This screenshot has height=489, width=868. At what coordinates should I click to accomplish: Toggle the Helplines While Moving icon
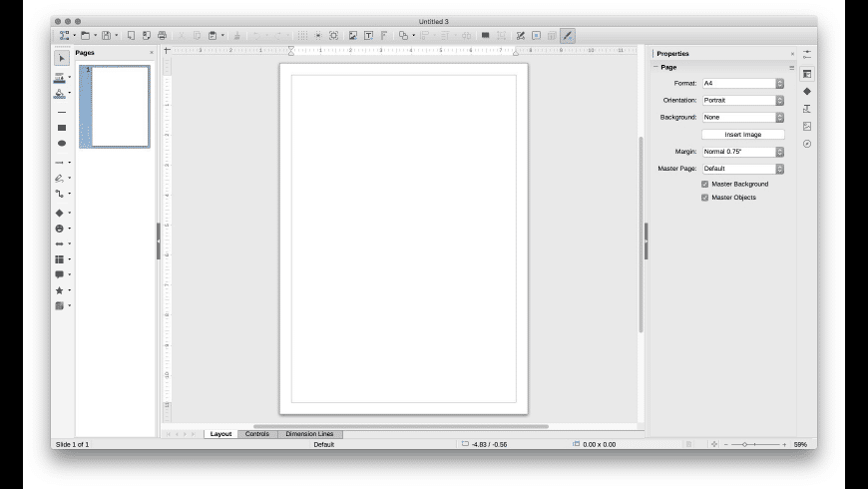click(318, 36)
